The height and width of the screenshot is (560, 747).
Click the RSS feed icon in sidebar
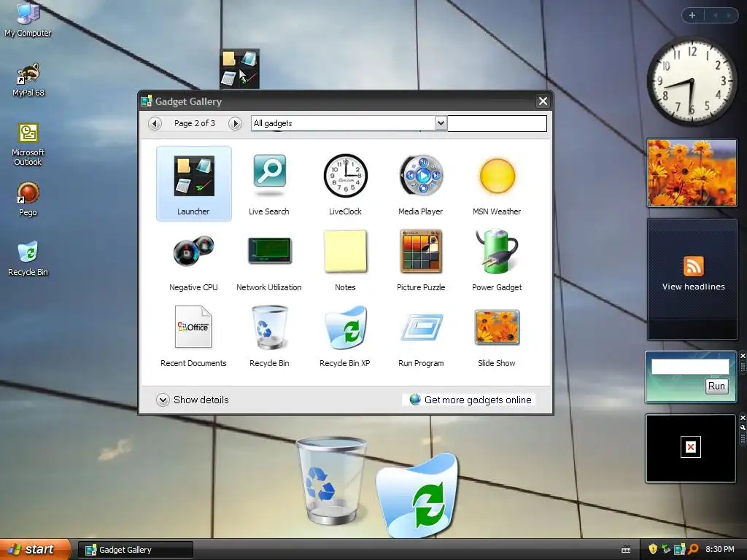point(694,265)
